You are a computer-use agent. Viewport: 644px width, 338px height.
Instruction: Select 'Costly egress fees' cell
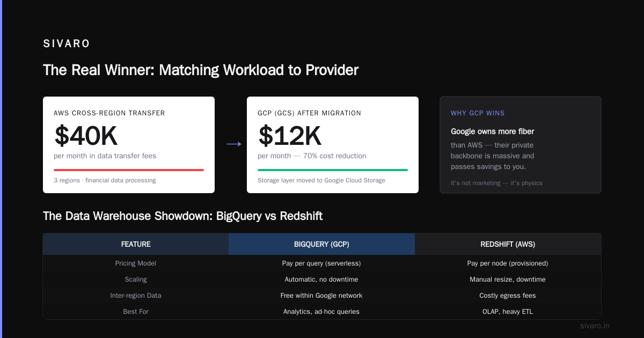click(508, 296)
